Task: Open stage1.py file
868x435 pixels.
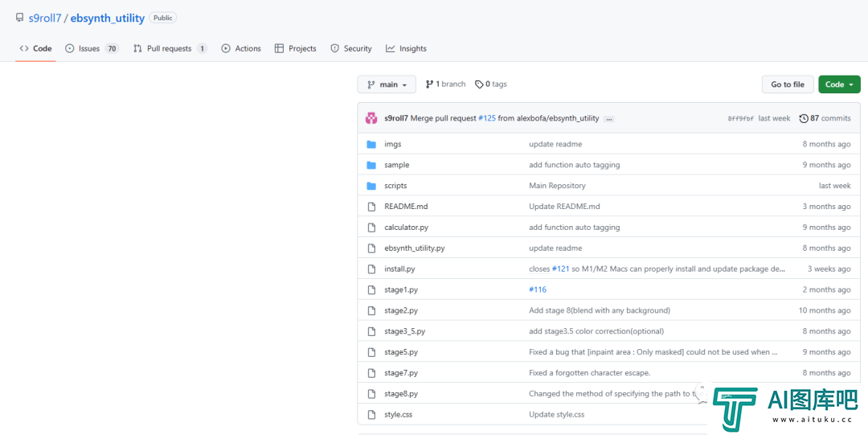Action: 401,289
